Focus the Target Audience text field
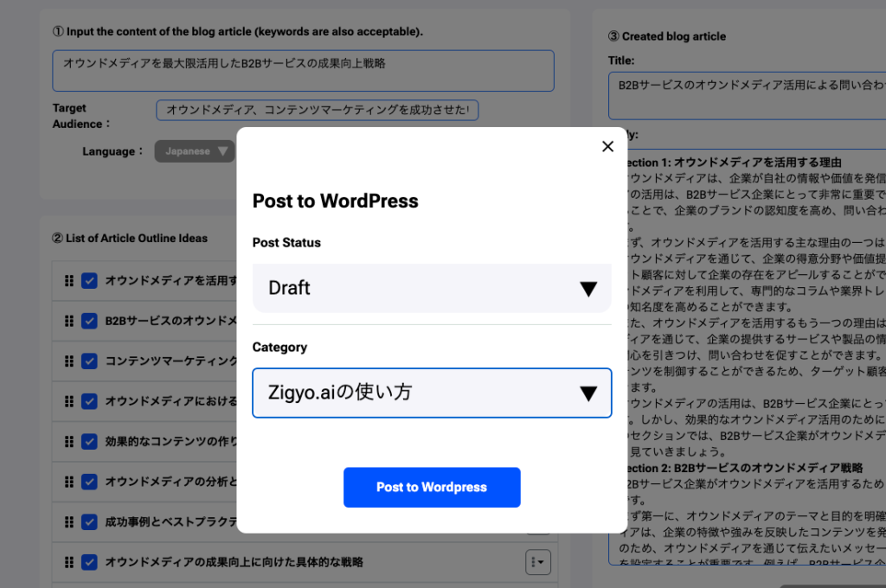Image resolution: width=886 pixels, height=588 pixels. click(318, 110)
